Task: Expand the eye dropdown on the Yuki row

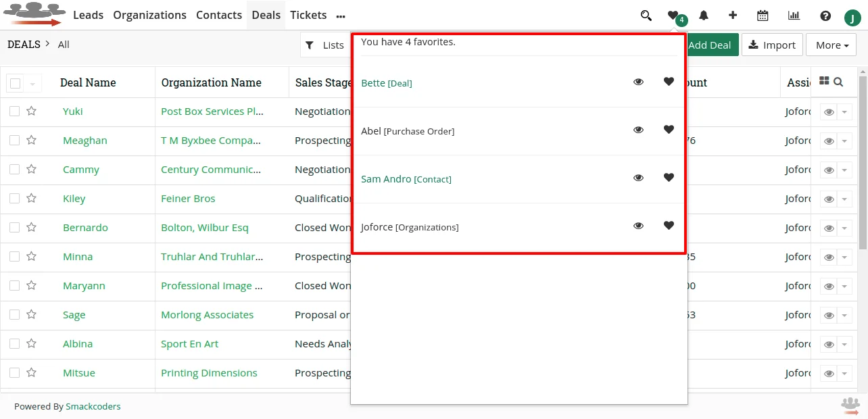Action: pyautogui.click(x=844, y=112)
